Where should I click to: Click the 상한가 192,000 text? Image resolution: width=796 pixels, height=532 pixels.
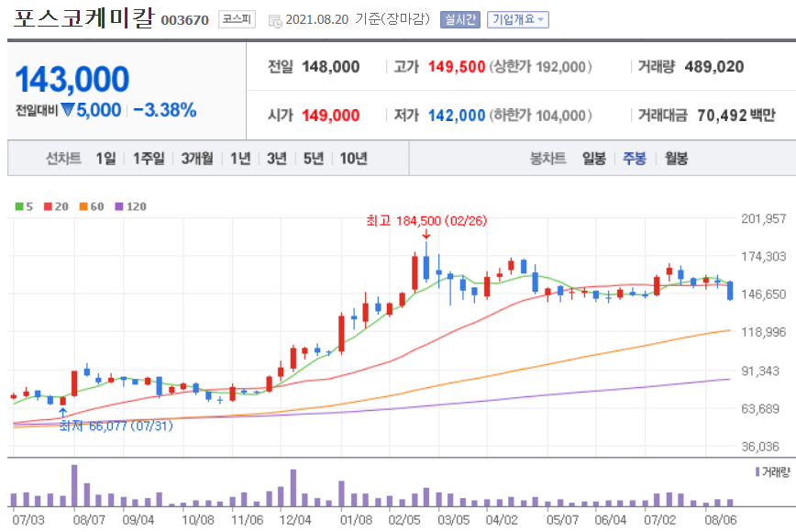(541, 66)
